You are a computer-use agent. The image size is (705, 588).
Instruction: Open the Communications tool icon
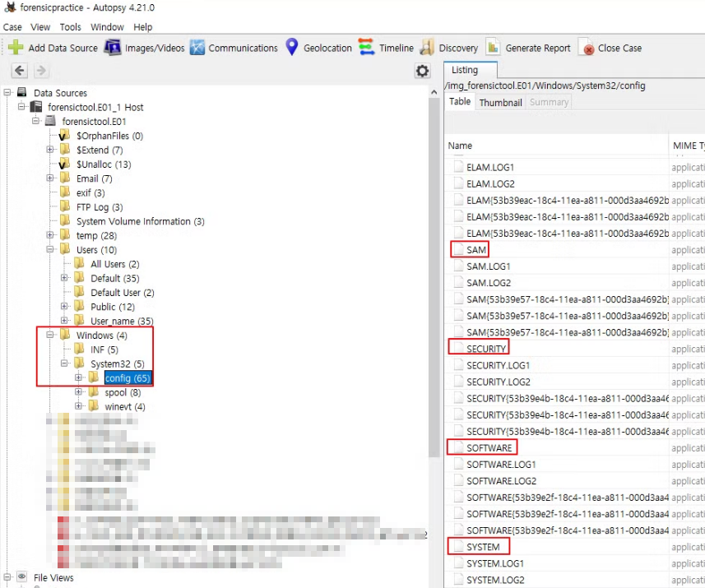point(197,47)
